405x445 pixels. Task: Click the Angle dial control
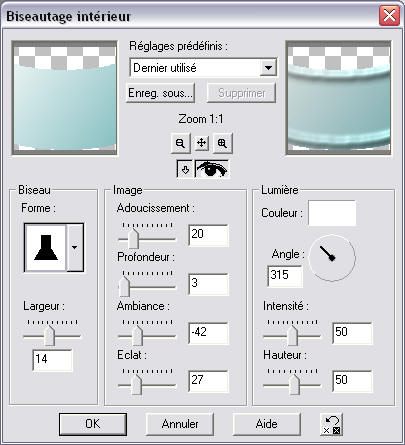coord(332,257)
